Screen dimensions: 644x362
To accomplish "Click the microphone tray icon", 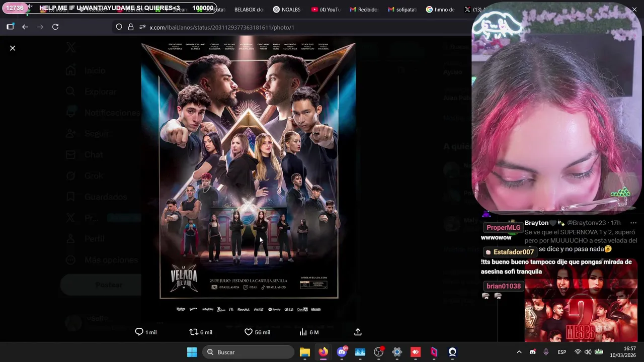I will coord(546,352).
